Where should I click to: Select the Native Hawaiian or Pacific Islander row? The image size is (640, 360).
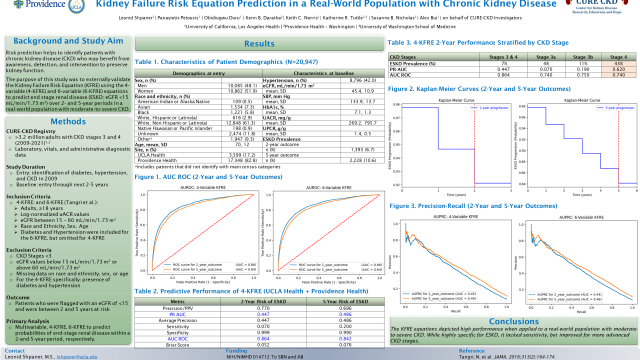pos(198,128)
